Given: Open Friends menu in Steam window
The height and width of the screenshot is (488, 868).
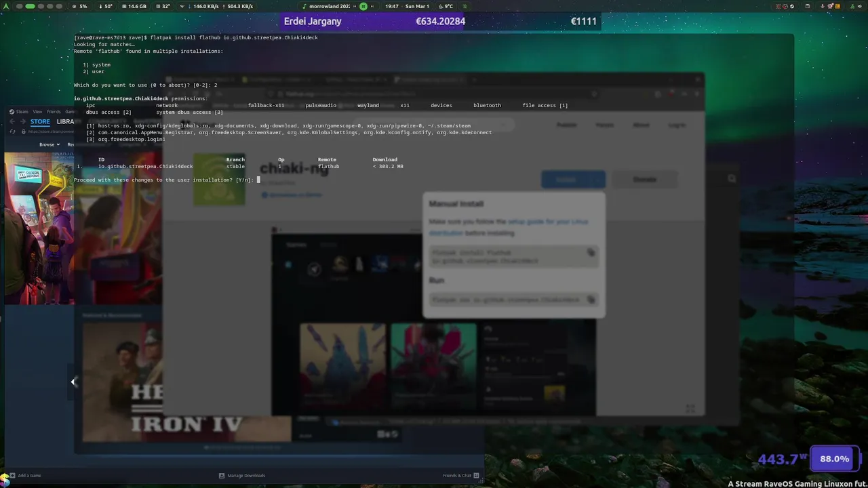Looking at the screenshot, I should click(54, 112).
